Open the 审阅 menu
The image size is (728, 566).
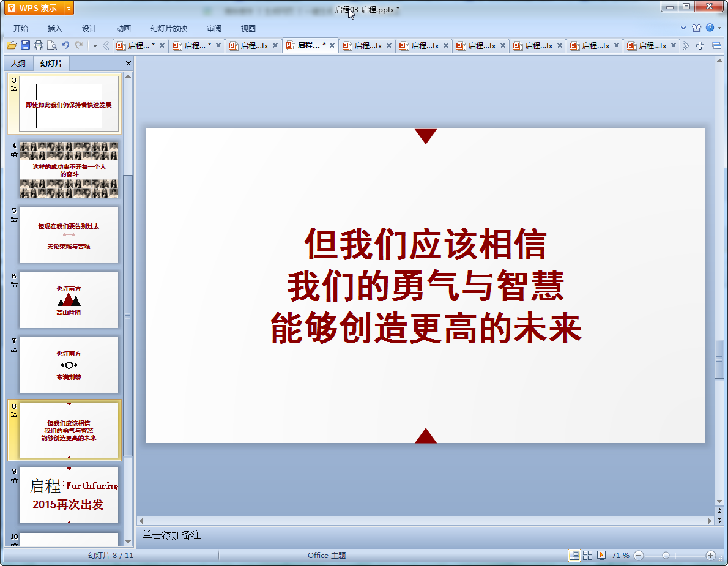pos(214,28)
